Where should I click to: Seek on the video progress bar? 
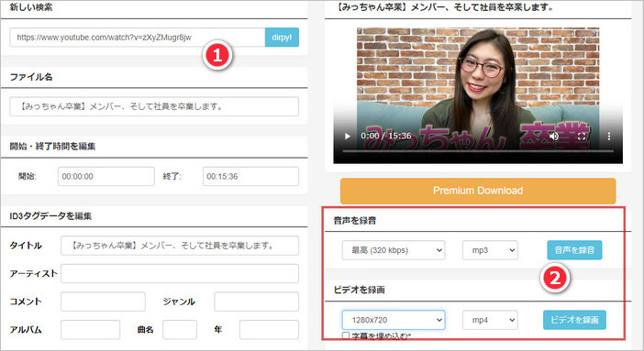pos(478,151)
